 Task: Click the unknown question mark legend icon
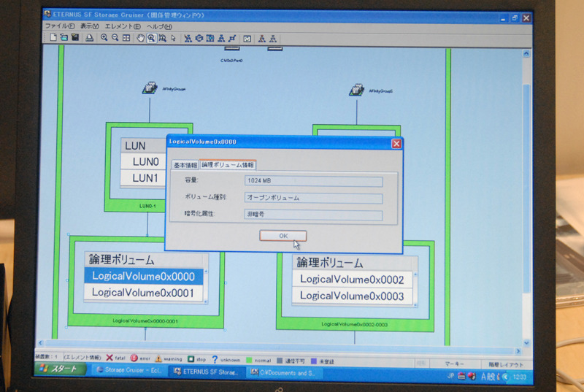pyautogui.click(x=215, y=359)
